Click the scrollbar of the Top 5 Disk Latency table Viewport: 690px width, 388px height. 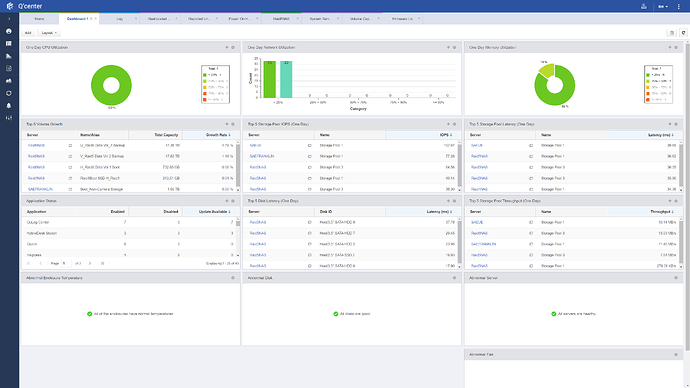coord(459,243)
